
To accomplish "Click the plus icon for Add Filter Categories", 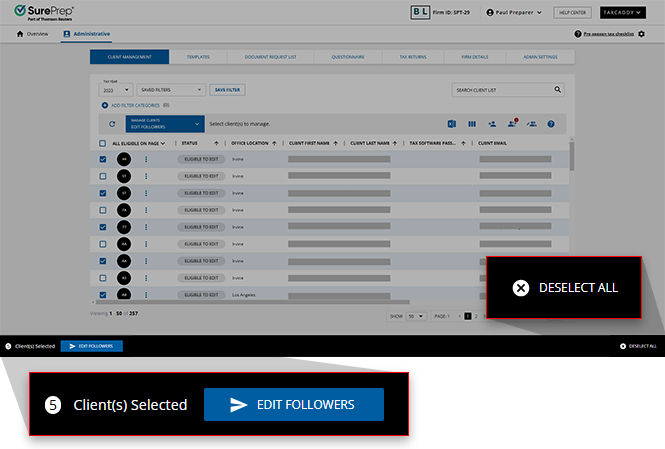I will (x=104, y=105).
